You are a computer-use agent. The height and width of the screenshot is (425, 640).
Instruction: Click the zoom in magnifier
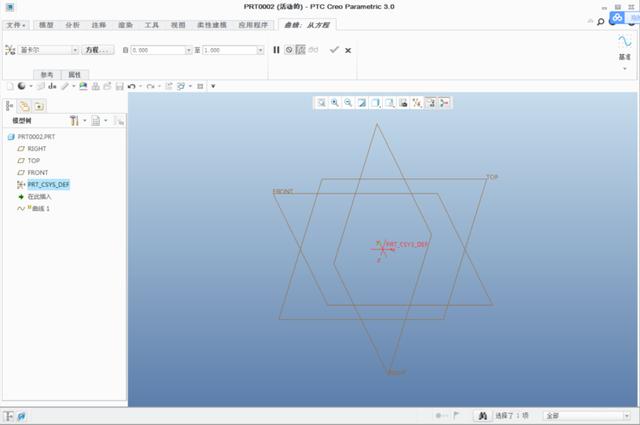pyautogui.click(x=335, y=103)
